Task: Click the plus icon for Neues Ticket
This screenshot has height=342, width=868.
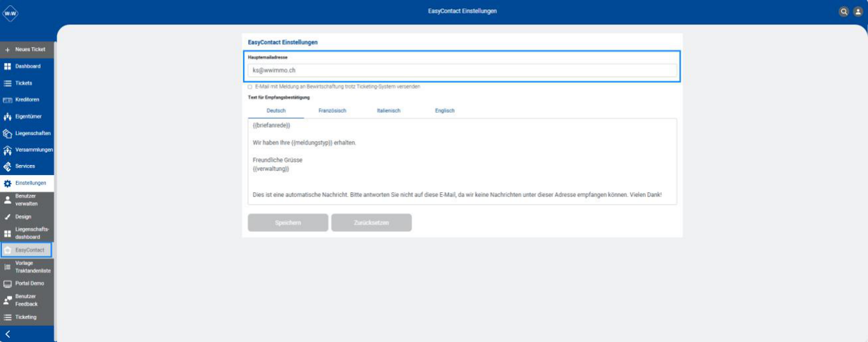Action: 8,50
